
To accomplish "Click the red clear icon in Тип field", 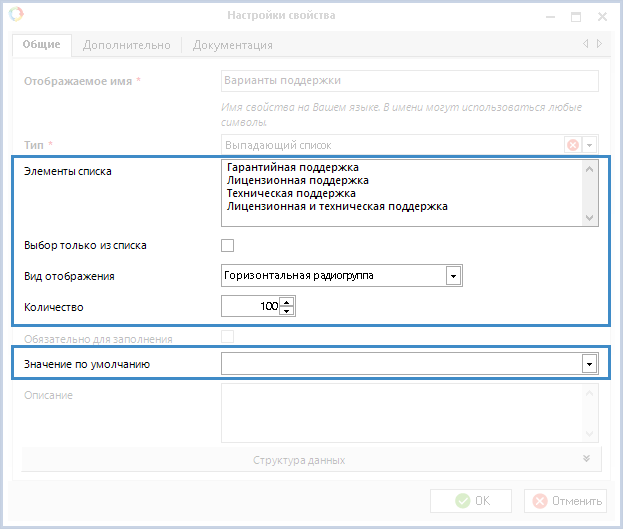I will tap(573, 145).
